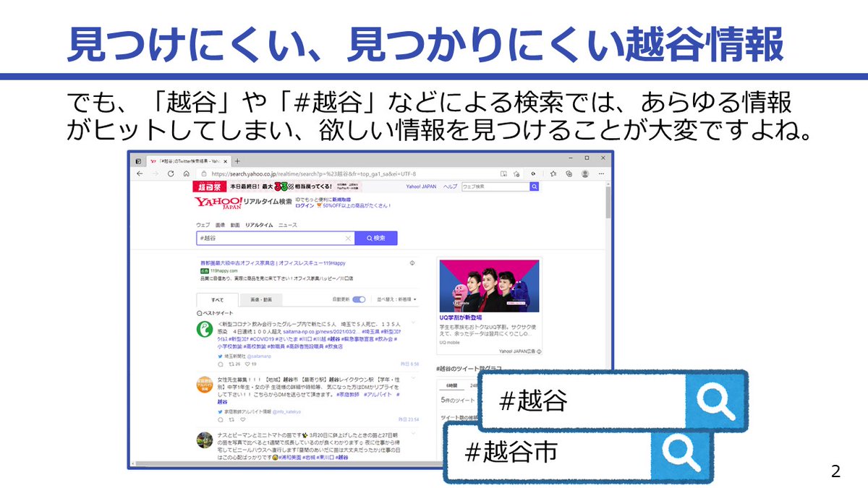Select the リアルタイム search category
Viewport: 868px width, 488px height.
259,226
